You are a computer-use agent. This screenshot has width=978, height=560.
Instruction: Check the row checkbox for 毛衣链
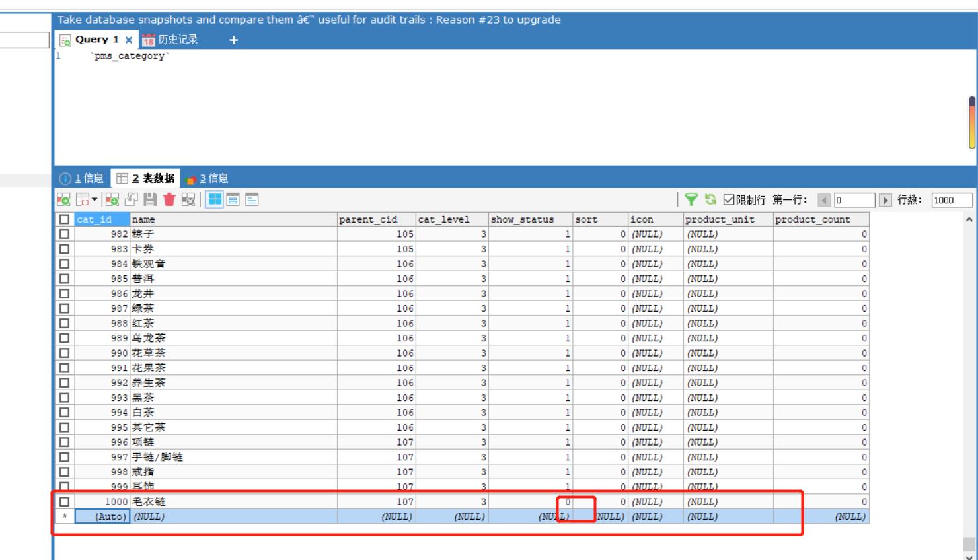(64, 501)
